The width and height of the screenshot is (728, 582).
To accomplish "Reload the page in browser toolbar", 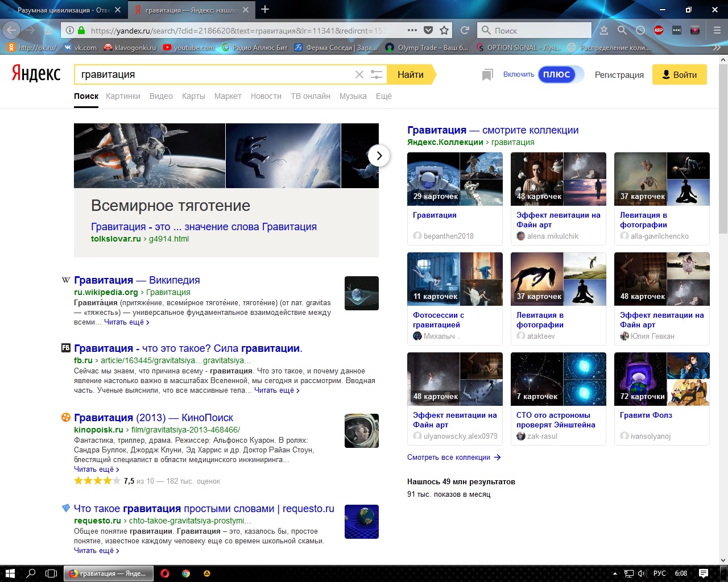I will [465, 30].
